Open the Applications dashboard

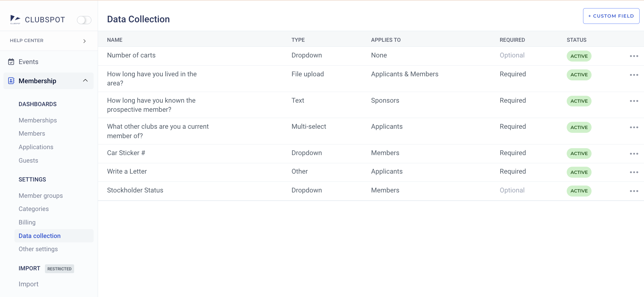(x=36, y=147)
